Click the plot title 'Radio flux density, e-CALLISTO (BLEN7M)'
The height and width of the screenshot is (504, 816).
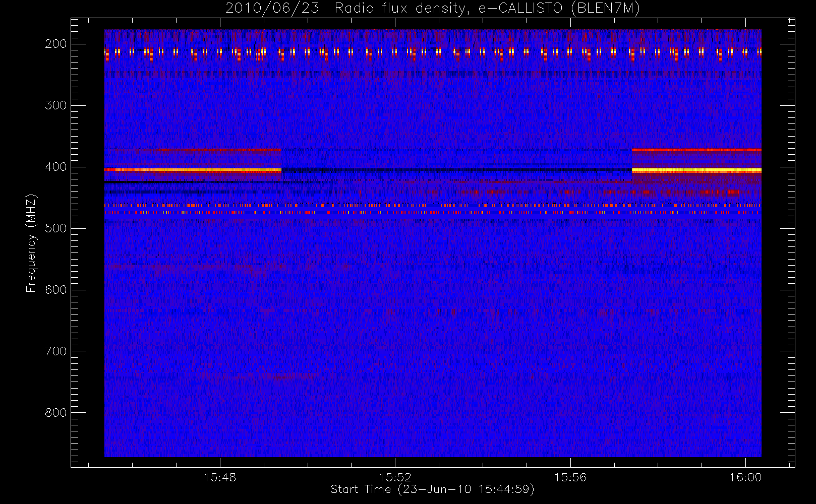(487, 9)
